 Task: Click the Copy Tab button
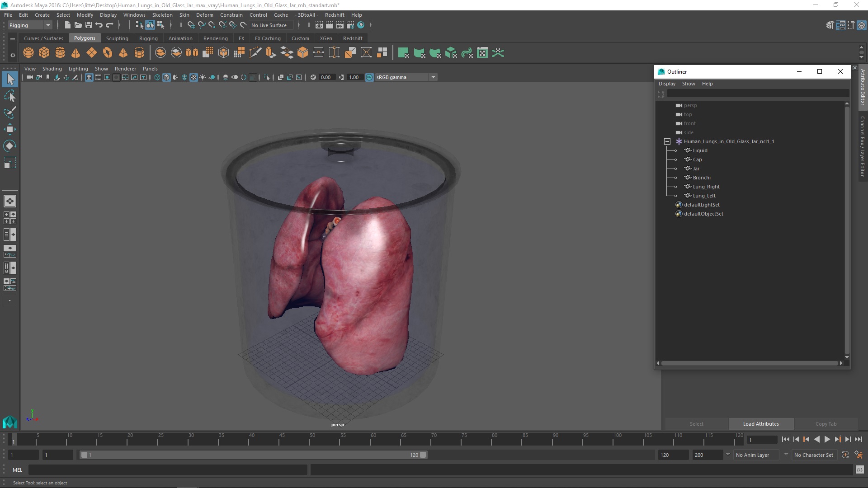(826, 424)
